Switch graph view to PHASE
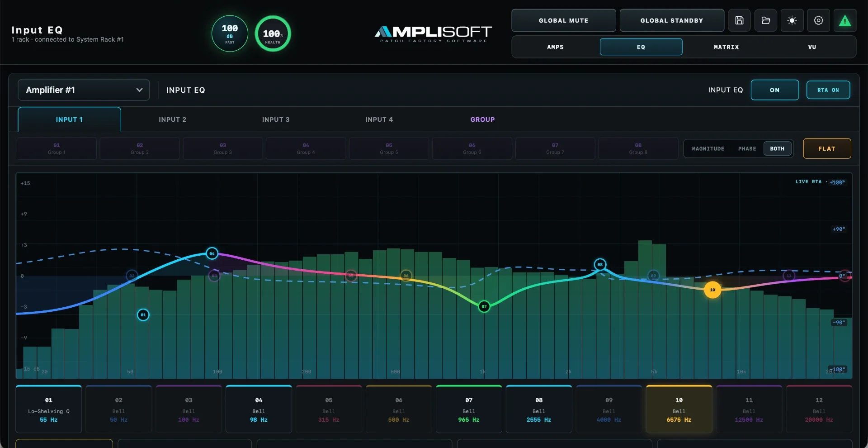The height and width of the screenshot is (448, 868). click(747, 148)
